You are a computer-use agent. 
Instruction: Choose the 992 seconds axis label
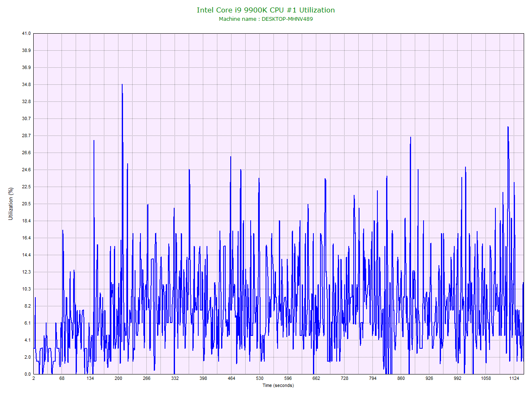pos(458,378)
